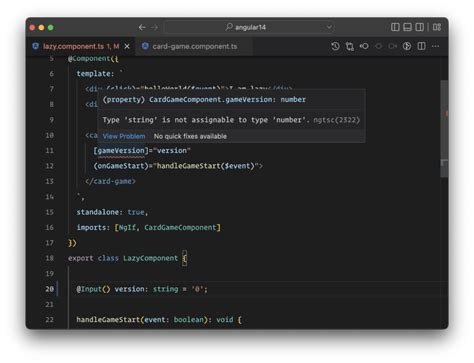Click the red error marker in overview ruler
The image size is (474, 363).
(446, 114)
